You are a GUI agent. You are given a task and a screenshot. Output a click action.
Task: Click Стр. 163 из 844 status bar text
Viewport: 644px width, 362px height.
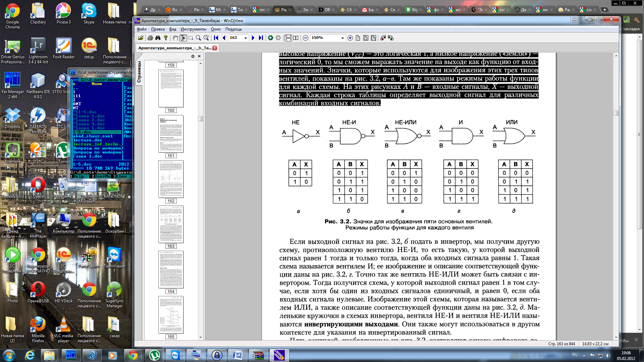(x=561, y=344)
